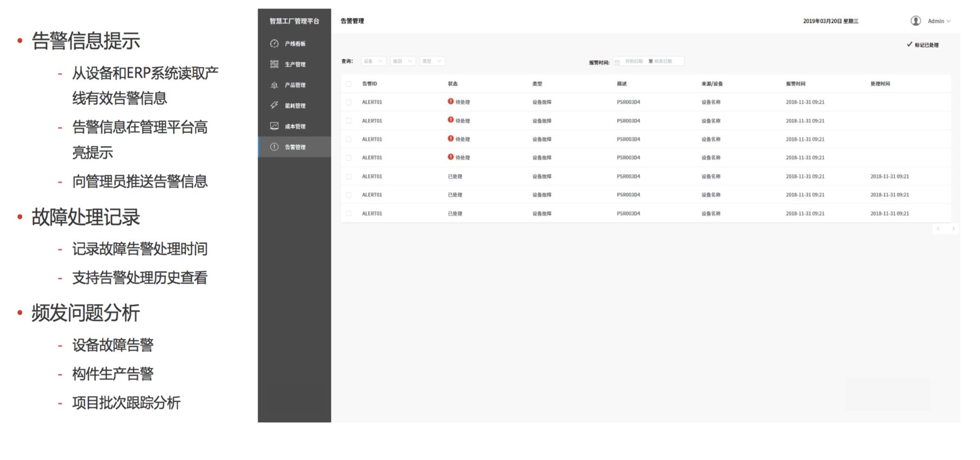Tick the checkbox of the first 已处理 row
The width and height of the screenshot is (980, 460).
[349, 176]
